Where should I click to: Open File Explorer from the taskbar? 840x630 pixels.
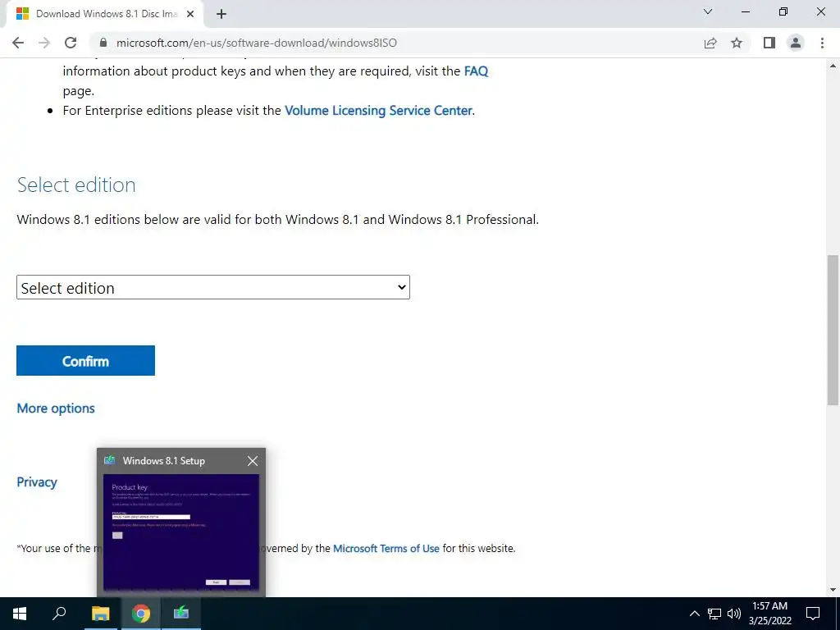click(100, 614)
